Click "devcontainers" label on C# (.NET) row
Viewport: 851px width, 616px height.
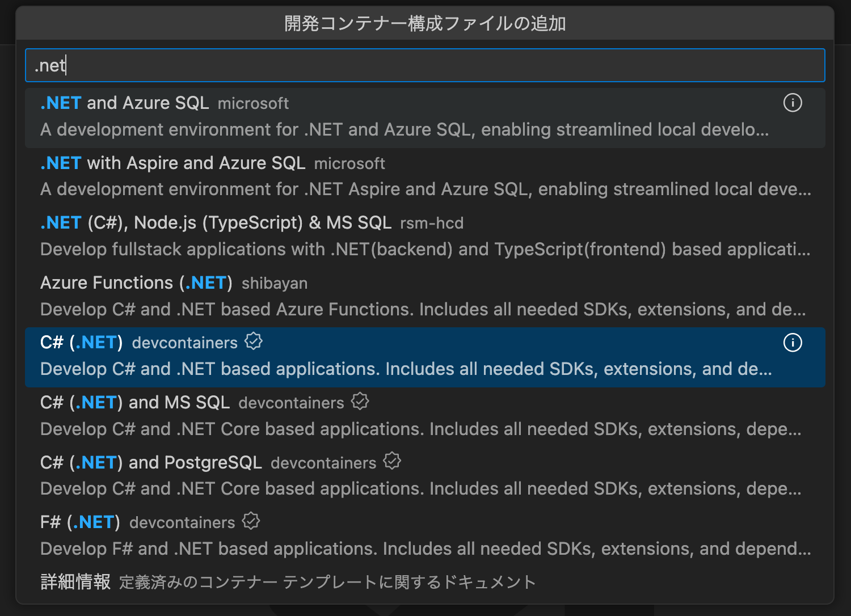click(x=184, y=343)
